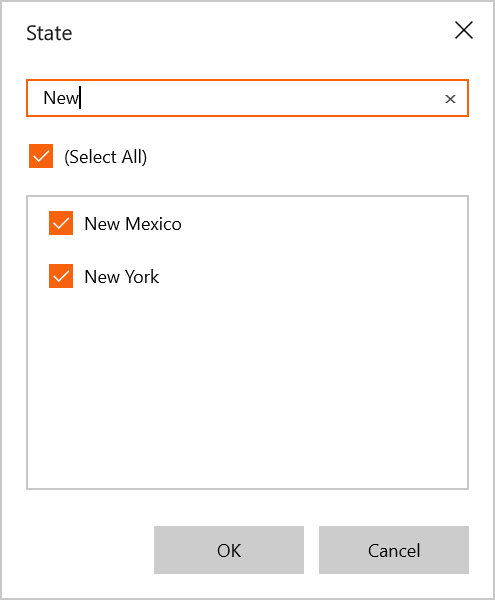Click the State dialog title
The image size is (495, 600).
[x=49, y=33]
